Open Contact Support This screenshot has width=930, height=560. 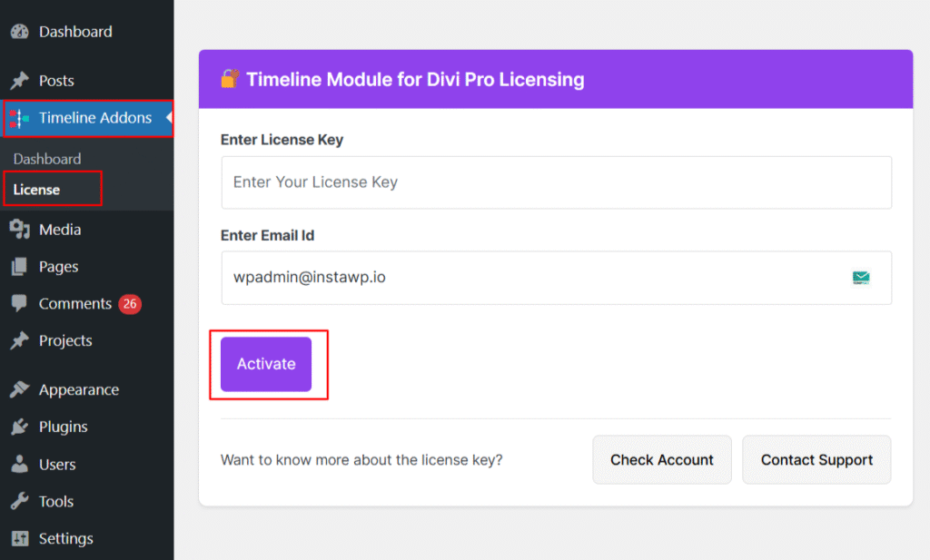[816, 459]
